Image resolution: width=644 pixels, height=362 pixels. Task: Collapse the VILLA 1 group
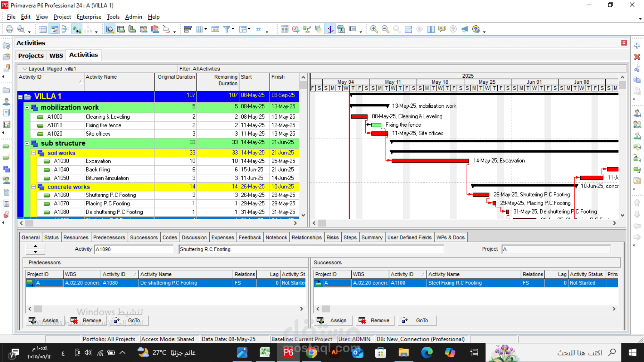(20, 97)
